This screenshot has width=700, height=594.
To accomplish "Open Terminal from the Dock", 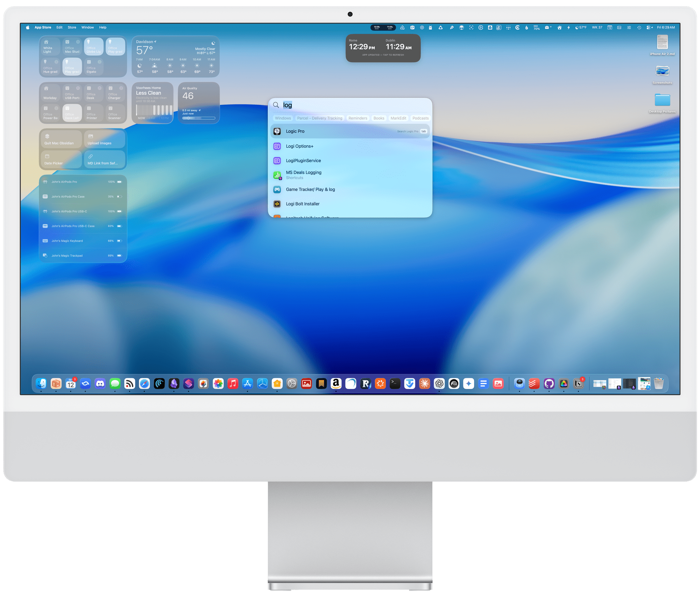I will (x=395, y=383).
